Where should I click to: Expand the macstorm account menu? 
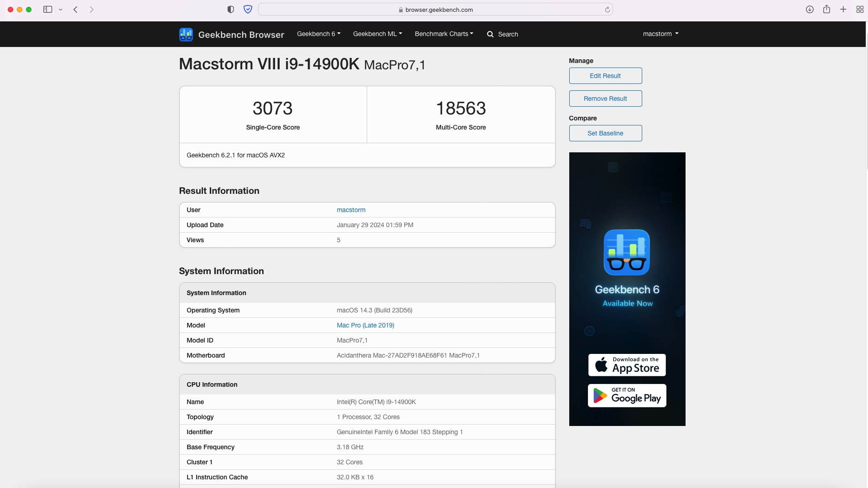[660, 34]
